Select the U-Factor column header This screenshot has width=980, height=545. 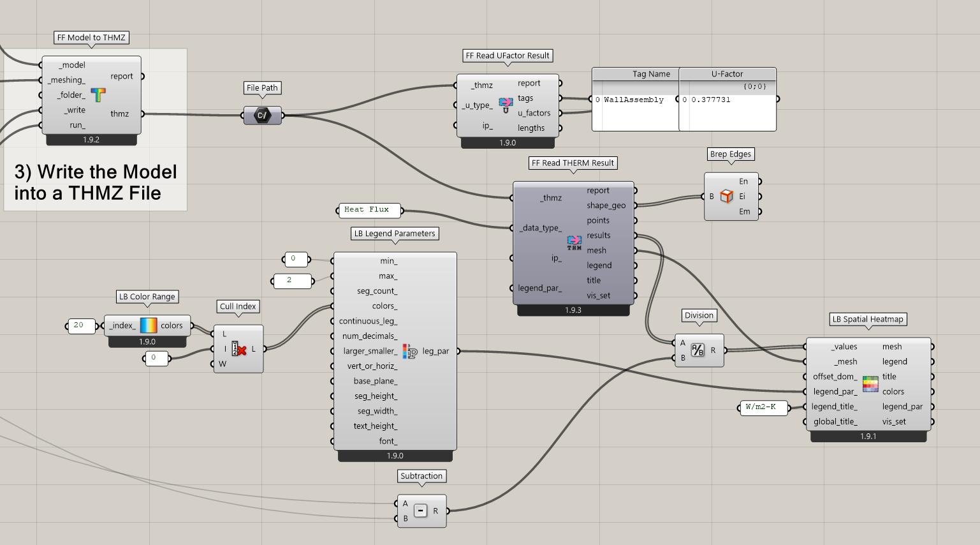point(727,74)
